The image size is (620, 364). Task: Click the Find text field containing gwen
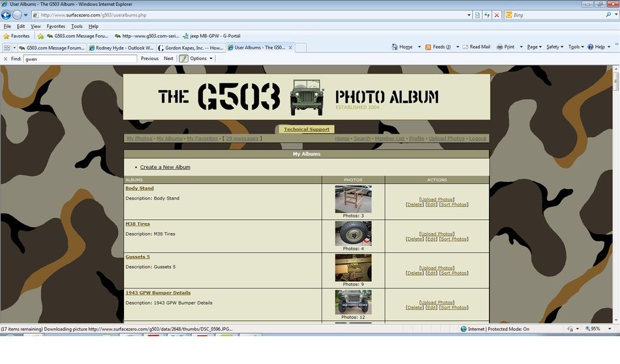[x=80, y=59]
